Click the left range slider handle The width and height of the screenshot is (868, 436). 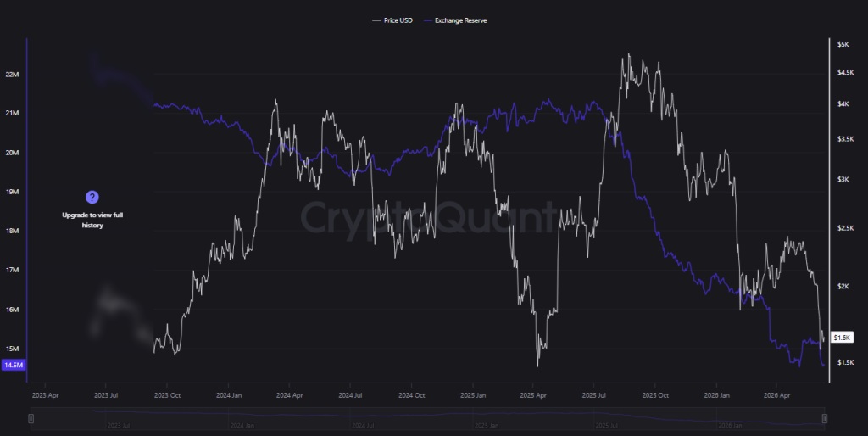coord(31,419)
